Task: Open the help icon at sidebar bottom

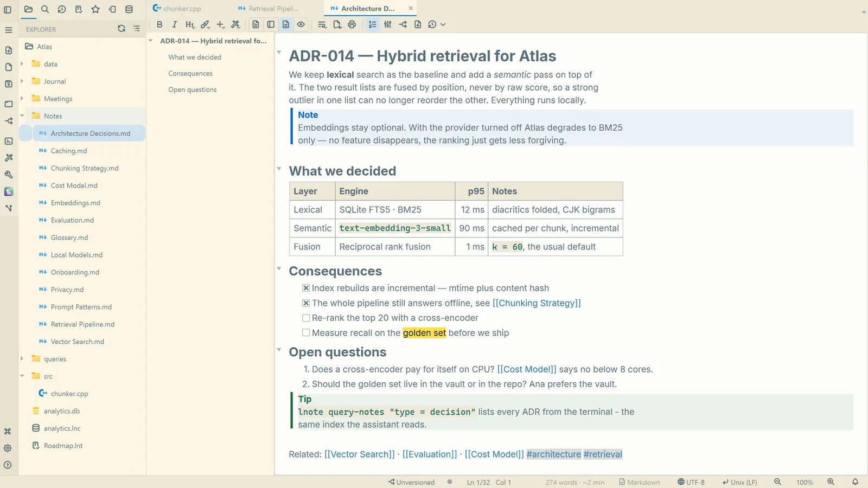Action: pos(8,465)
